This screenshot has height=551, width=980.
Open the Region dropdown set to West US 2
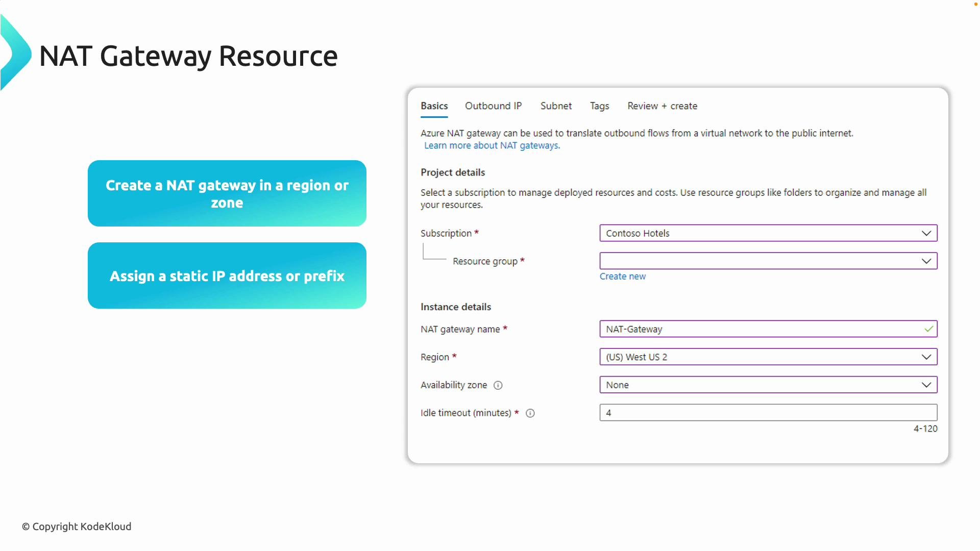pyautogui.click(x=768, y=357)
